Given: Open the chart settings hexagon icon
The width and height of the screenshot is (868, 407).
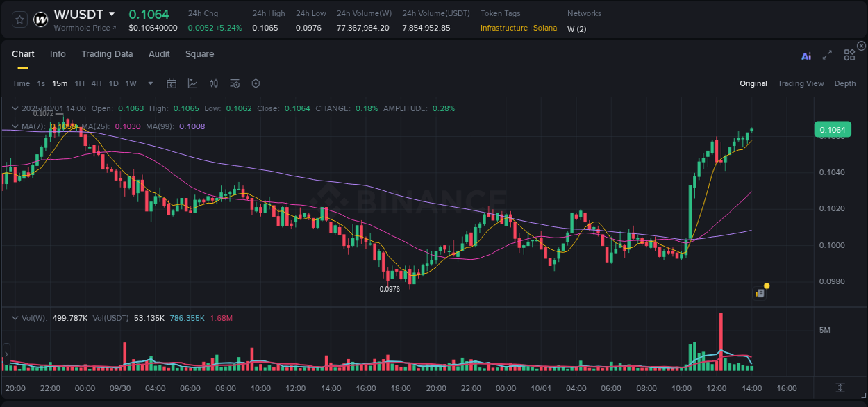Looking at the screenshot, I should [256, 83].
